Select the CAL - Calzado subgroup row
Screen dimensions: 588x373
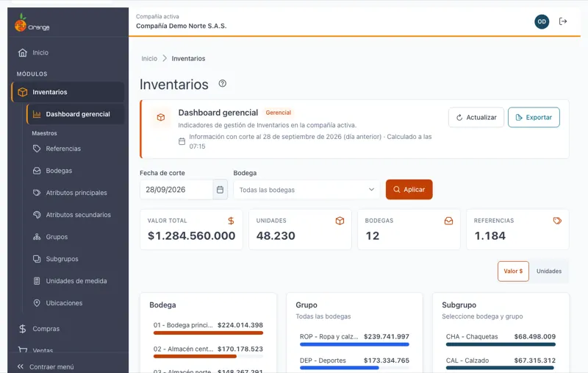(501, 363)
